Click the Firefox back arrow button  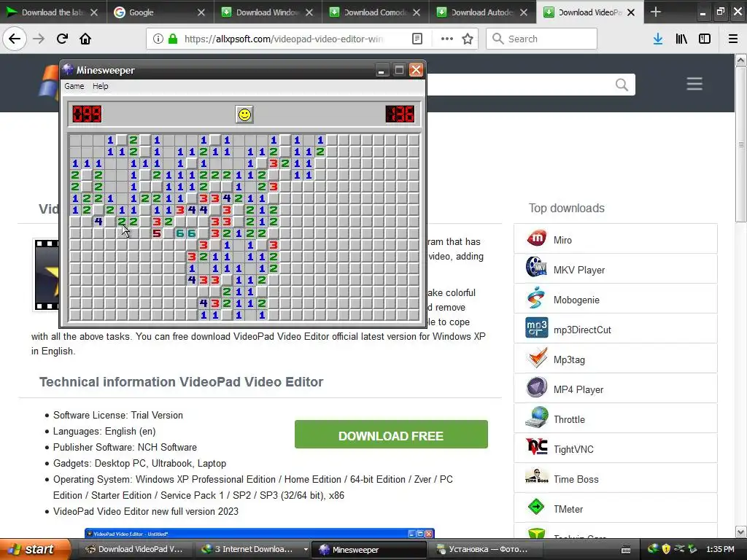coord(15,39)
